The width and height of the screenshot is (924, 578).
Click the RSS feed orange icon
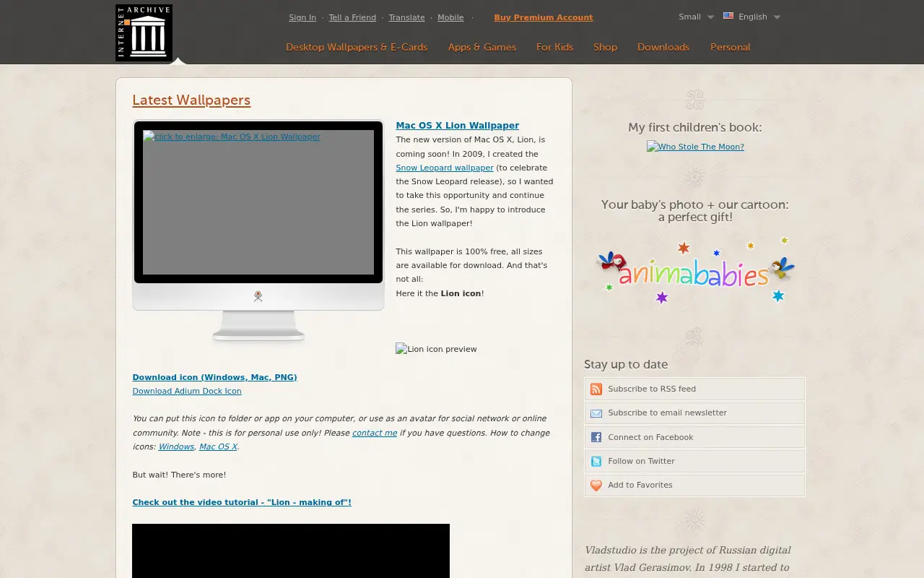coord(596,389)
